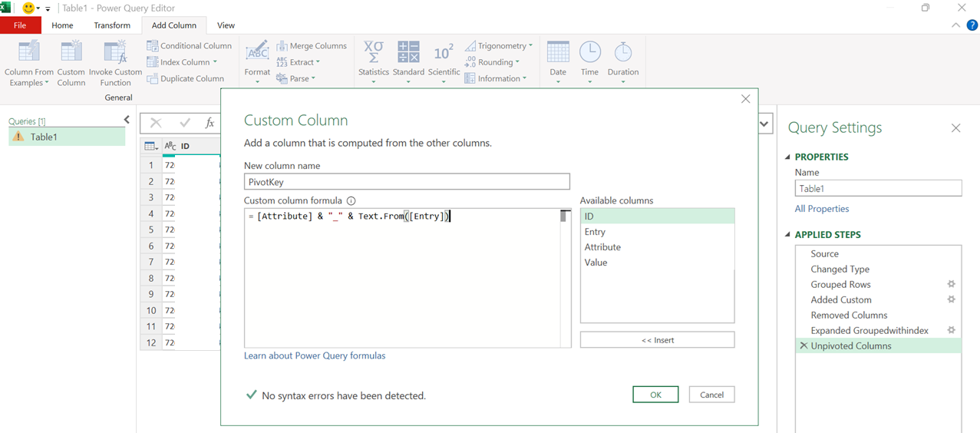Viewport: 980px width, 433px height.
Task: Click inside the custom column formula box
Action: tap(402, 278)
